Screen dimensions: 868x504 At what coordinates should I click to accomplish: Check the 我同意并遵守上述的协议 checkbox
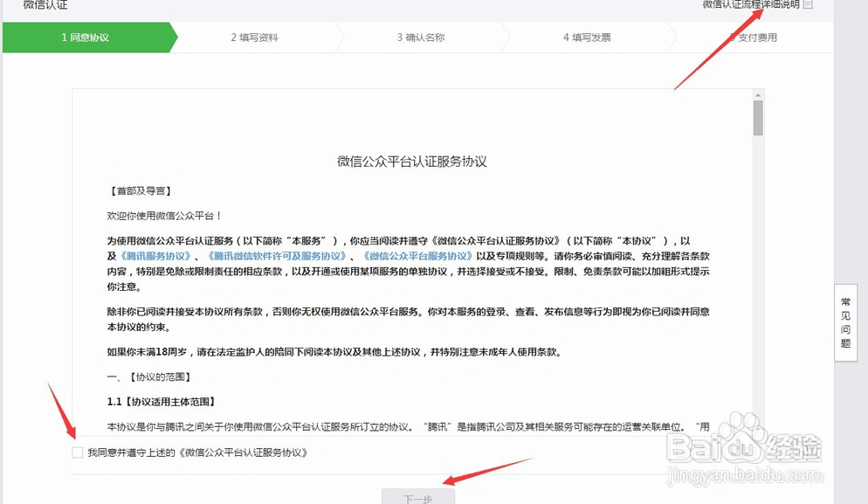[75, 452]
